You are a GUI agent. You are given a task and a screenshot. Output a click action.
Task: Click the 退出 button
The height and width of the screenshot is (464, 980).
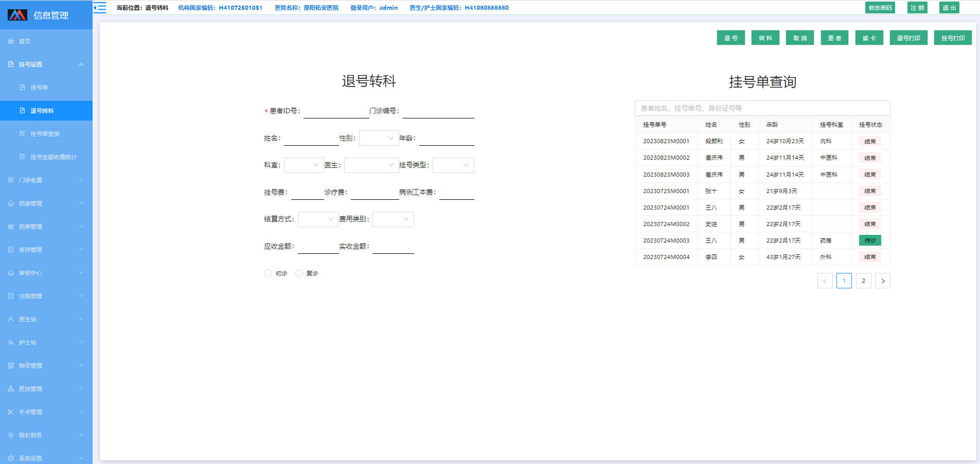click(x=949, y=8)
